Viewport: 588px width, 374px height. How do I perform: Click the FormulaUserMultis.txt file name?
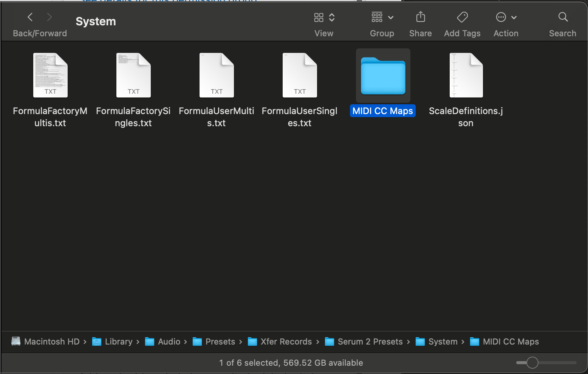(x=217, y=117)
